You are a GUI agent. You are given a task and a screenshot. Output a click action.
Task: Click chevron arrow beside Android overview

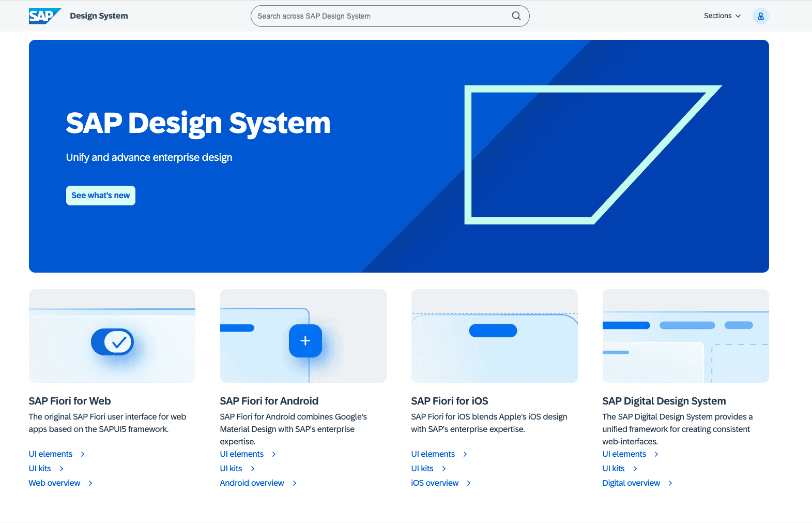295,483
